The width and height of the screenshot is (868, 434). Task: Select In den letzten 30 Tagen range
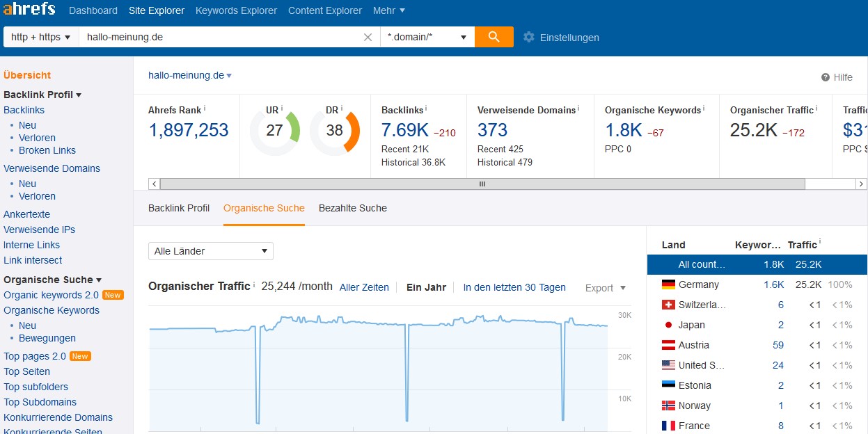coord(514,287)
